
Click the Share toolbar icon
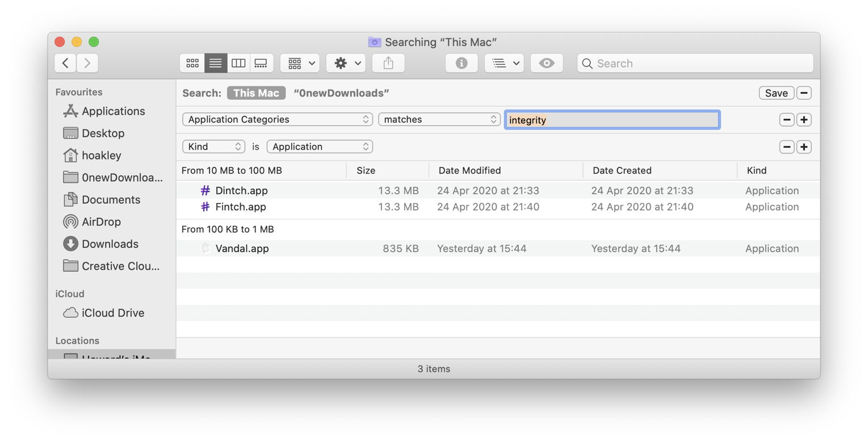tap(388, 63)
